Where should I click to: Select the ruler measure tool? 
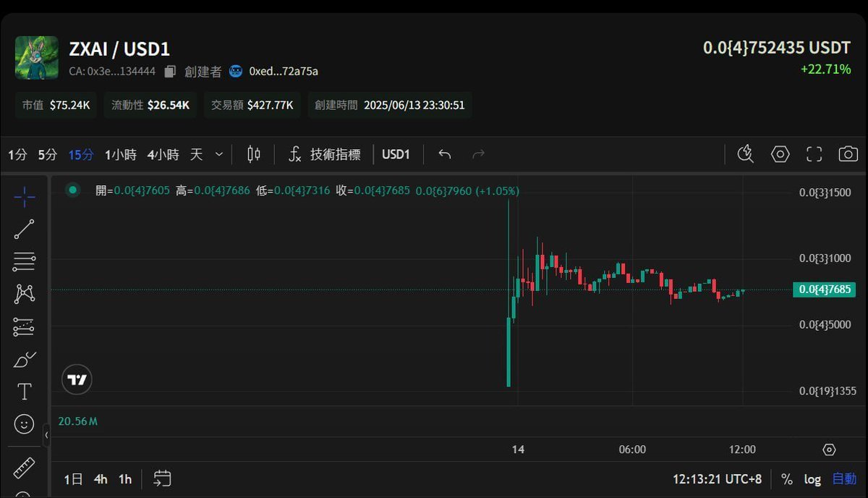(25, 468)
